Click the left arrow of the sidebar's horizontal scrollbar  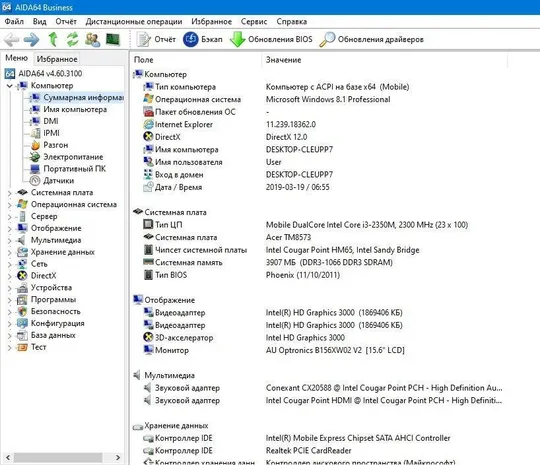[8, 457]
